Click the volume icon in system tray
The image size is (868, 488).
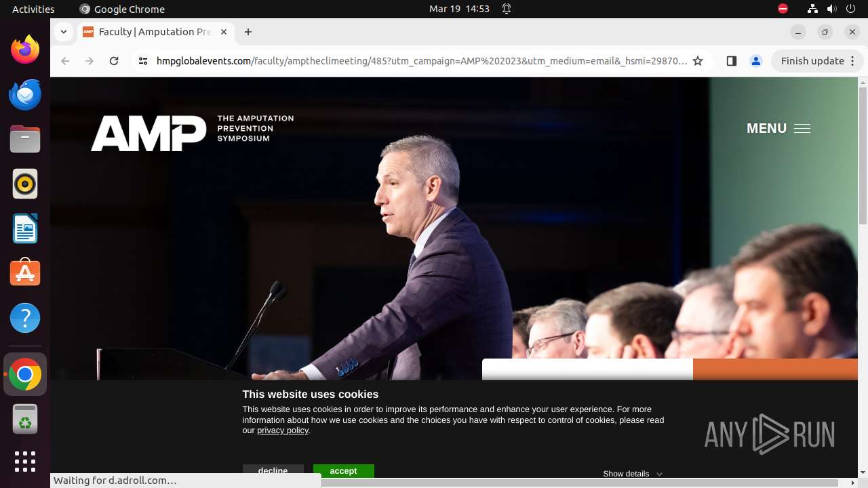coord(831,9)
